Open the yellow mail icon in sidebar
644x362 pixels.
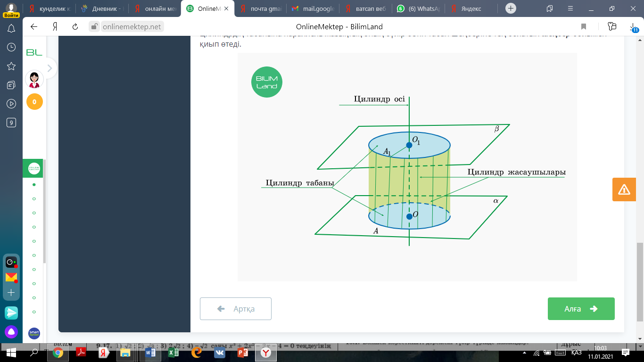click(11, 277)
